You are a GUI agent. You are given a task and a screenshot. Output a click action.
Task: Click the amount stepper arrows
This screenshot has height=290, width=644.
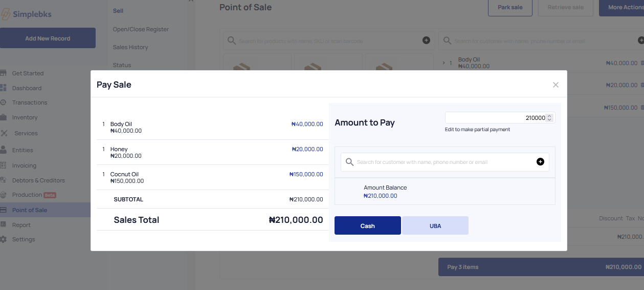coord(549,118)
